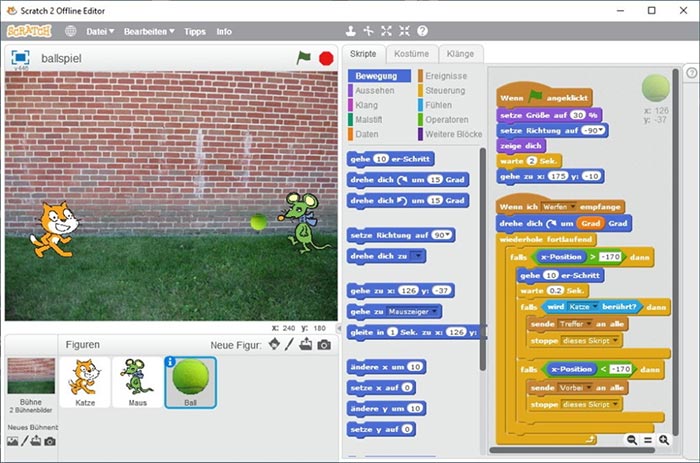This screenshot has height=463, width=700.
Task: Click value 10 in gehe er-Schritt palette block
Action: point(381,159)
